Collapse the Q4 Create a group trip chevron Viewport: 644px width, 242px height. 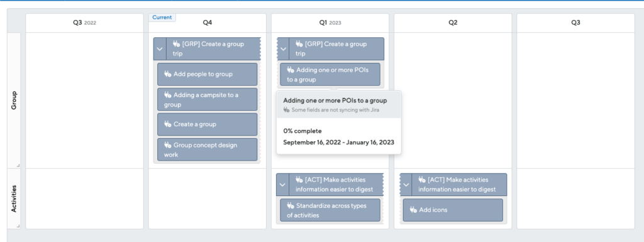(x=160, y=49)
